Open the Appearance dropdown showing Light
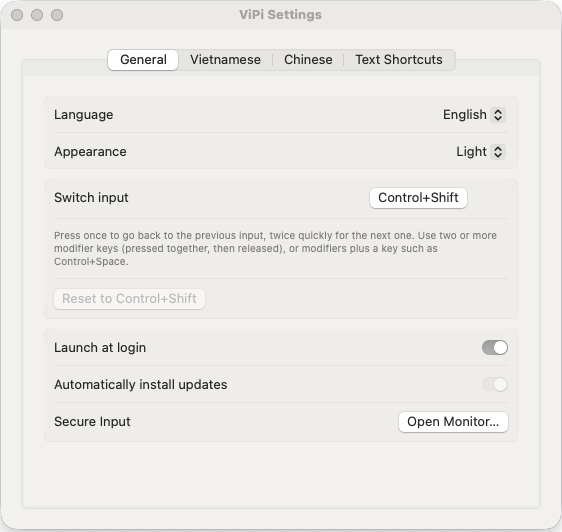Screen dimensions: 562x532 481,152
